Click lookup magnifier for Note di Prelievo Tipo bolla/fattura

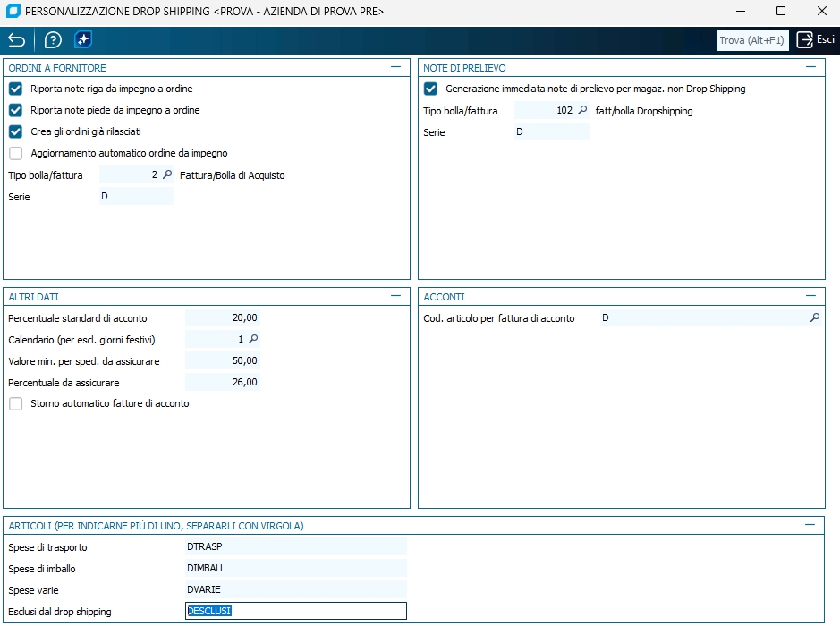point(582,111)
